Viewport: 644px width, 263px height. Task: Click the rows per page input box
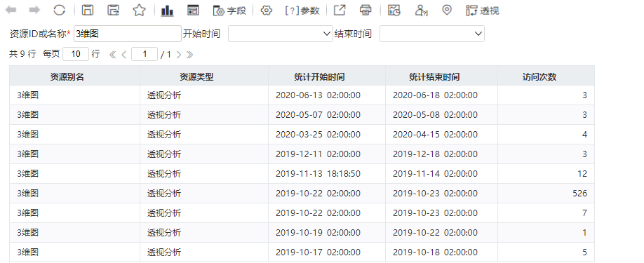tap(76, 54)
